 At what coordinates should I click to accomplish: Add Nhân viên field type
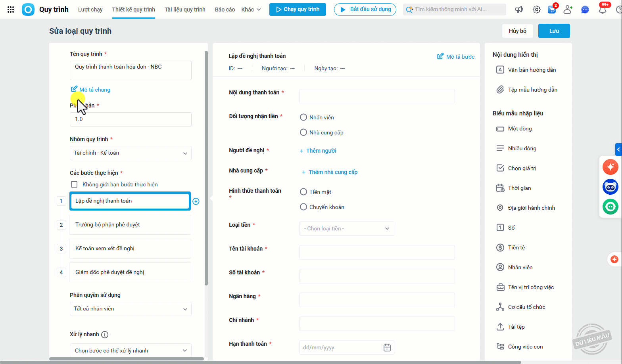pyautogui.click(x=514, y=267)
